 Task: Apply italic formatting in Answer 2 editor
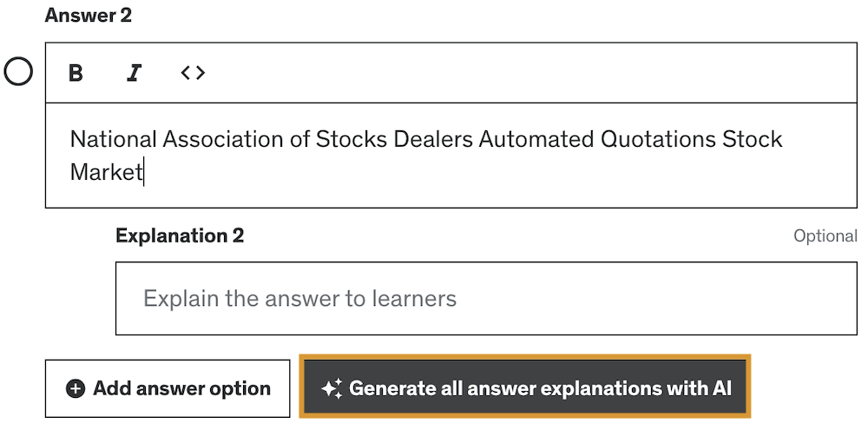[134, 73]
